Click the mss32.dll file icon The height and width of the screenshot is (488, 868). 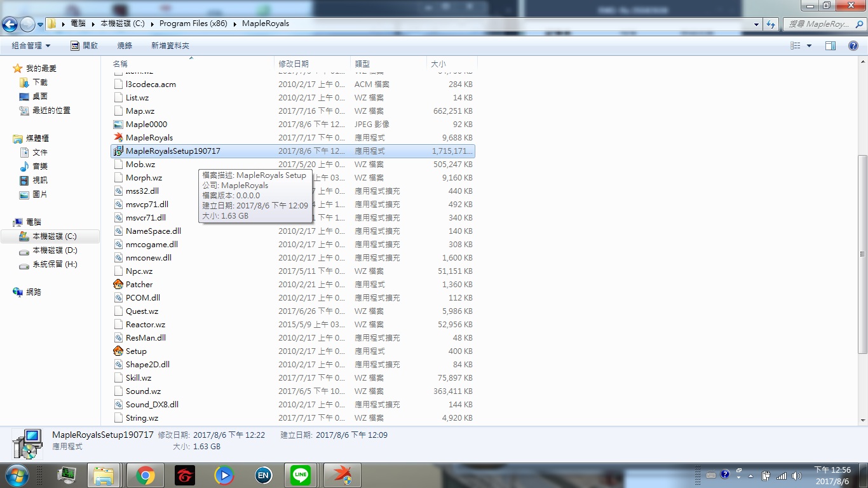[x=118, y=191]
